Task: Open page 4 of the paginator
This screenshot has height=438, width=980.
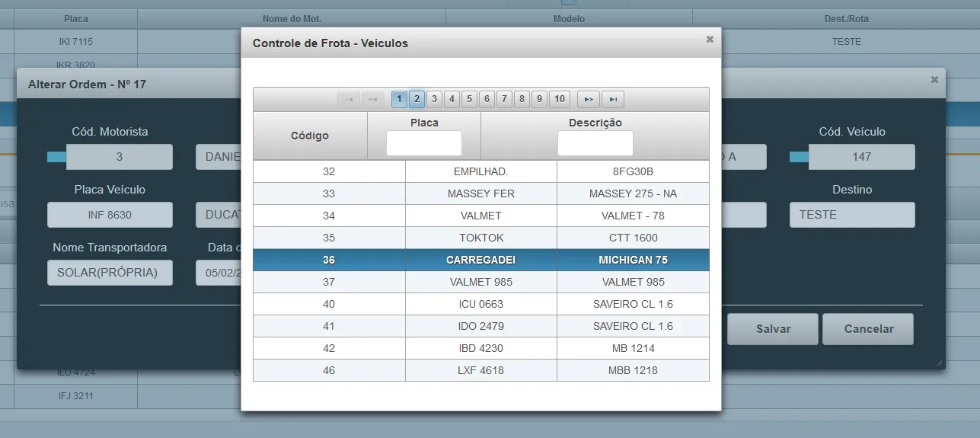Action: pos(452,99)
